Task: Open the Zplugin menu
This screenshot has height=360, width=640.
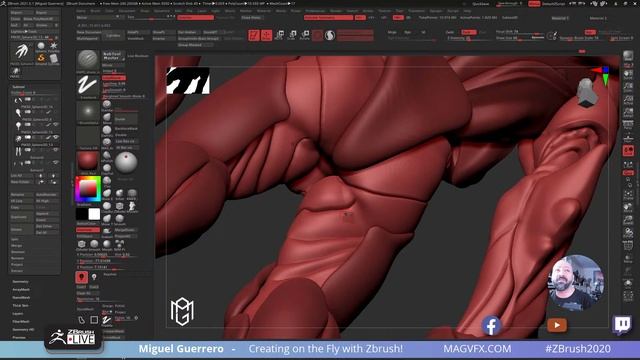Action: (x=436, y=11)
